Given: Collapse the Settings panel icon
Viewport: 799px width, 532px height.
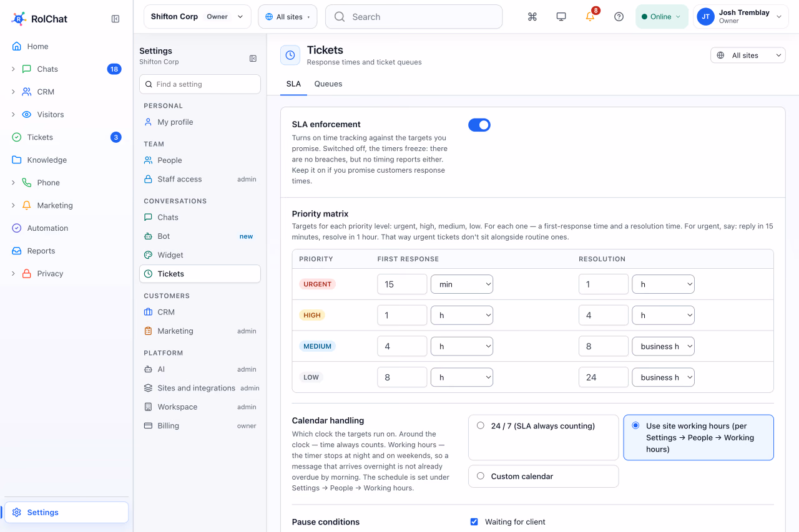Looking at the screenshot, I should pos(253,59).
